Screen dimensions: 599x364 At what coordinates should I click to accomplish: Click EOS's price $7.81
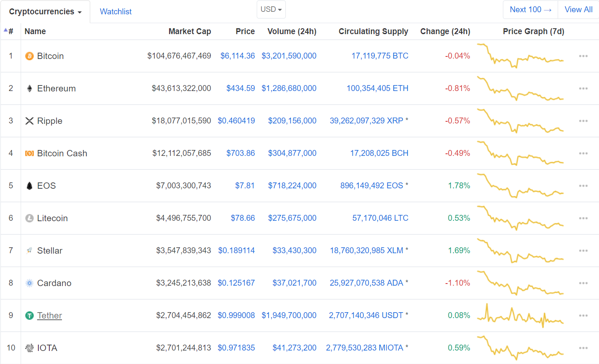click(x=245, y=186)
